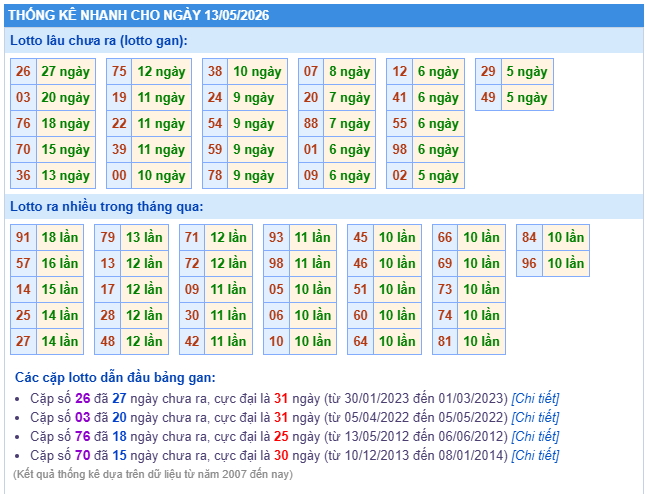This screenshot has width=647, height=494.
Task: Select lotto gan number 29 cell
Action: click(488, 71)
